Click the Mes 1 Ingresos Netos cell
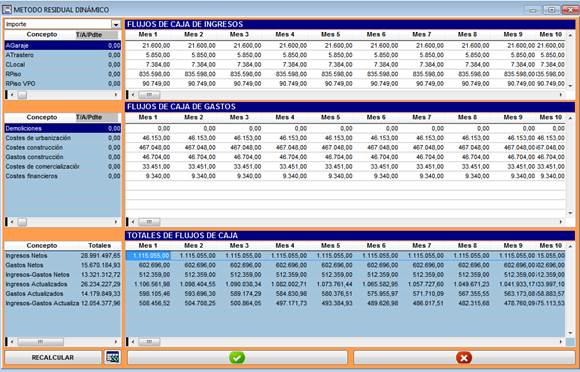This screenshot has width=580, height=372. coord(148,256)
